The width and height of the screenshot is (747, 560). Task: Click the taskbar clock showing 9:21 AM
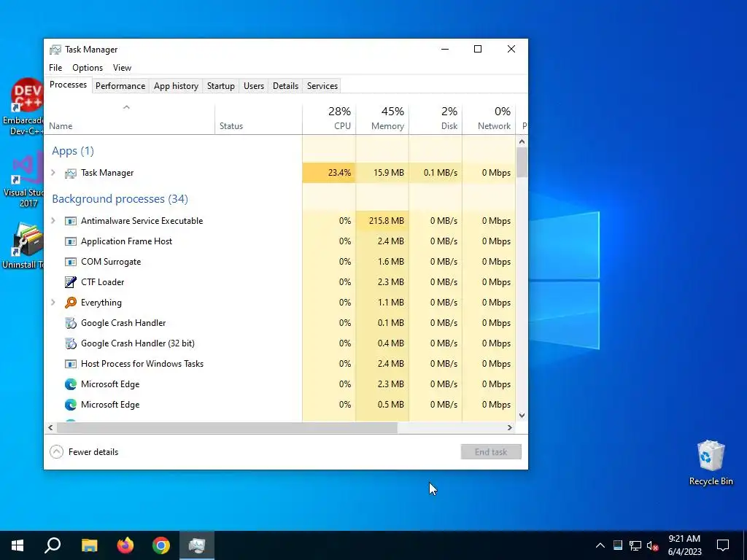[684, 545]
